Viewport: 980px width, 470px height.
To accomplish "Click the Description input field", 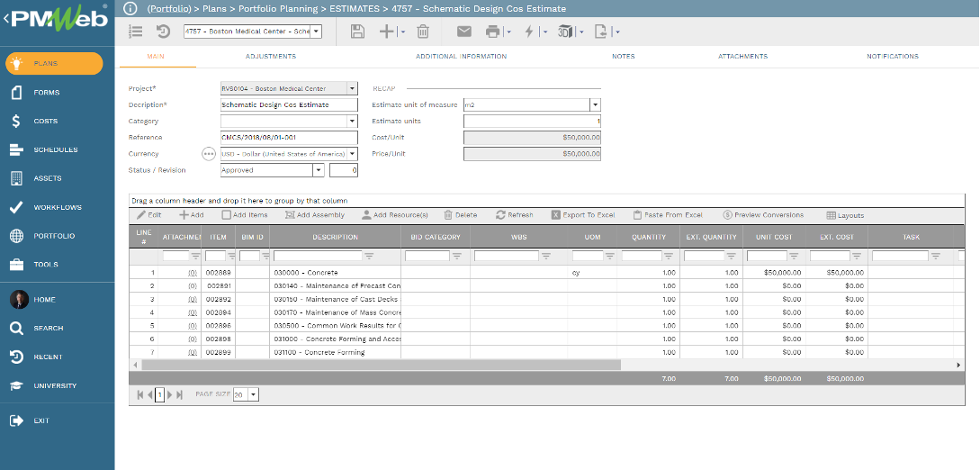I will pos(289,105).
